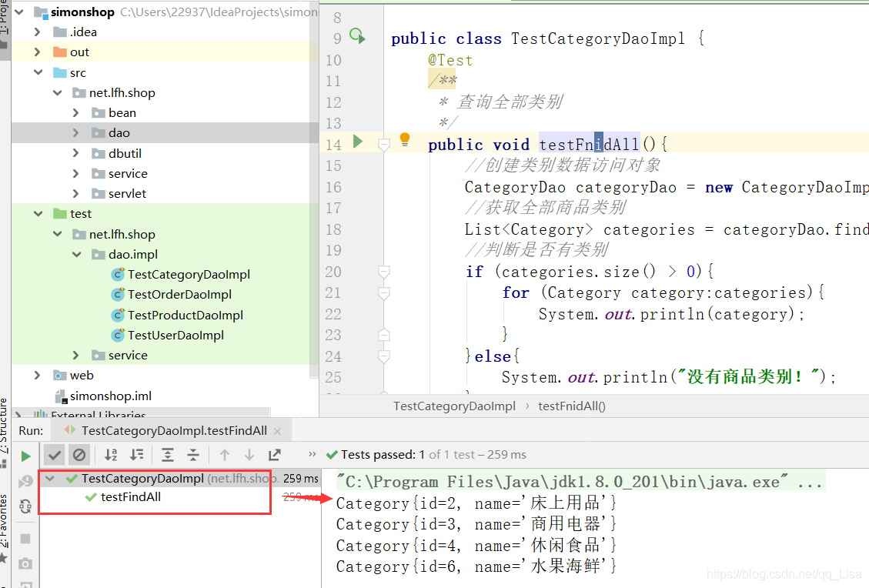The height and width of the screenshot is (588, 869).
Task: Sort tests alphabetically in Run panel
Action: 111,456
